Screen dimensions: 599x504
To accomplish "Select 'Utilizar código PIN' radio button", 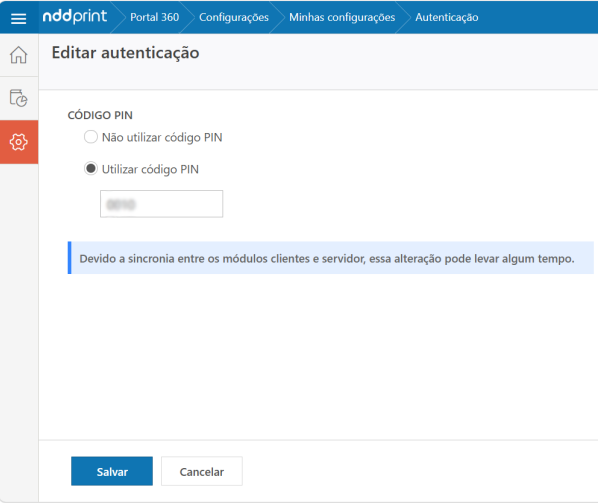I will click(91, 169).
